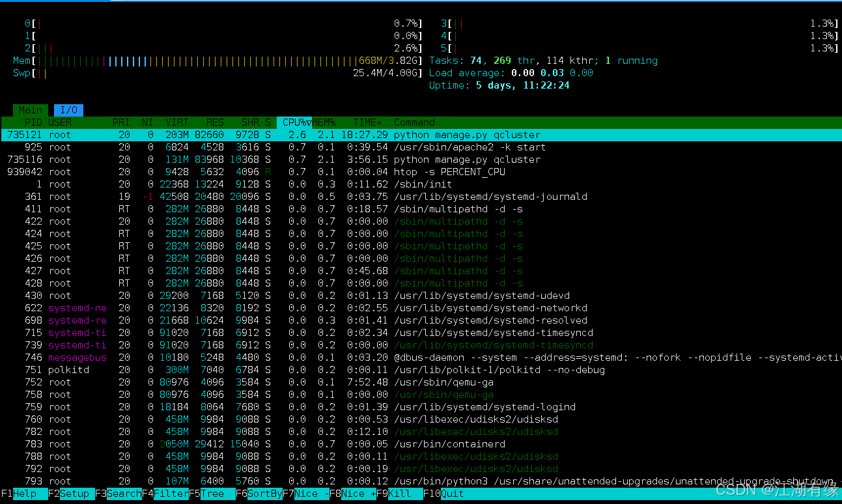Click F9 Kill in the footer
This screenshot has height=504, width=842.
coord(400,494)
